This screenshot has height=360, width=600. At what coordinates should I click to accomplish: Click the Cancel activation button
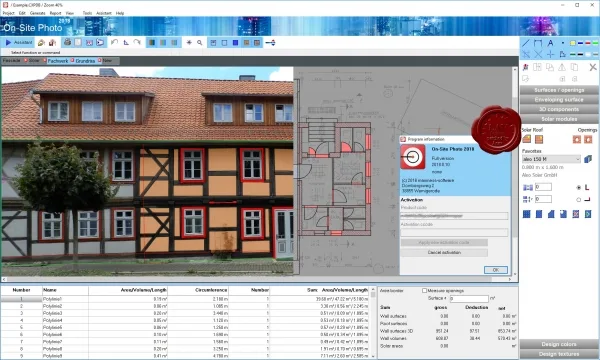point(444,252)
